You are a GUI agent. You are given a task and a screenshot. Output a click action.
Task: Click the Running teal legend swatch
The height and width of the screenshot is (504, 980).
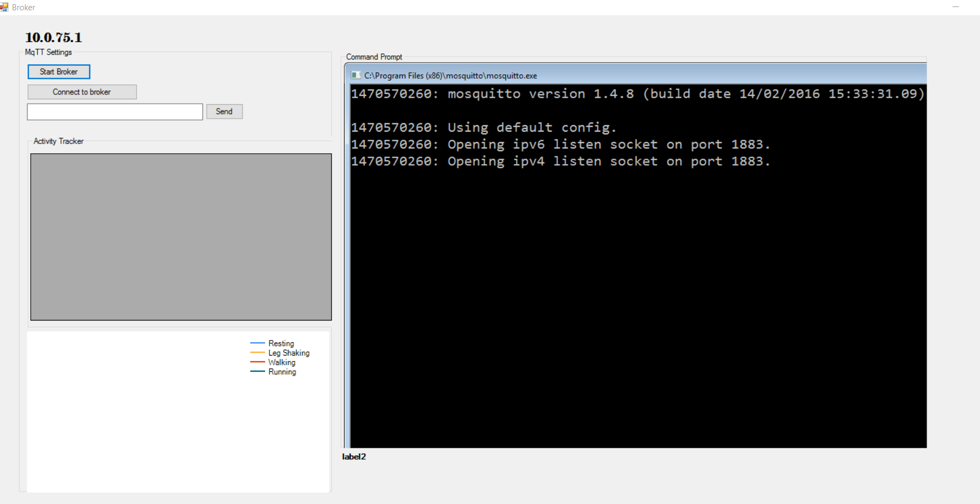[x=257, y=371]
